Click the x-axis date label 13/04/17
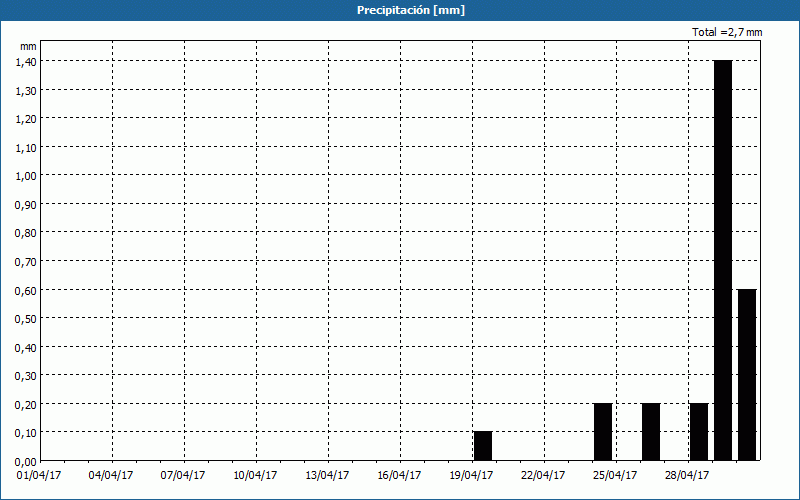This screenshot has width=800, height=500. [327, 476]
